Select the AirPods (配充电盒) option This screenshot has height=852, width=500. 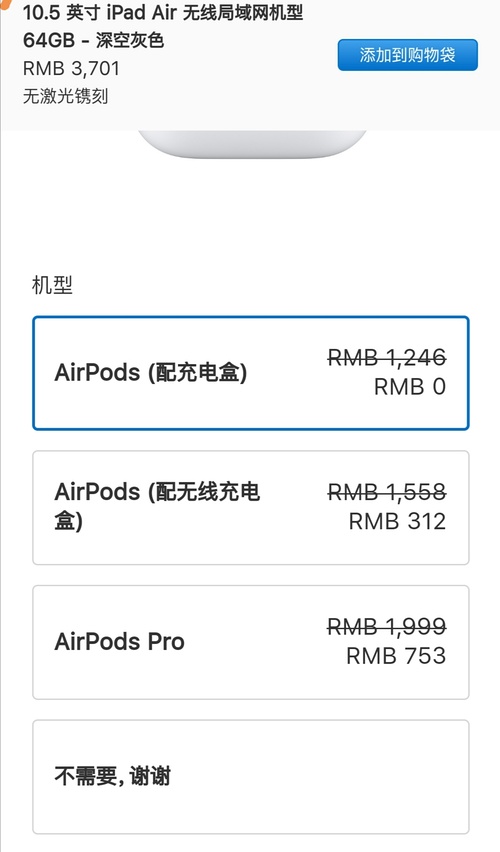[x=251, y=373]
